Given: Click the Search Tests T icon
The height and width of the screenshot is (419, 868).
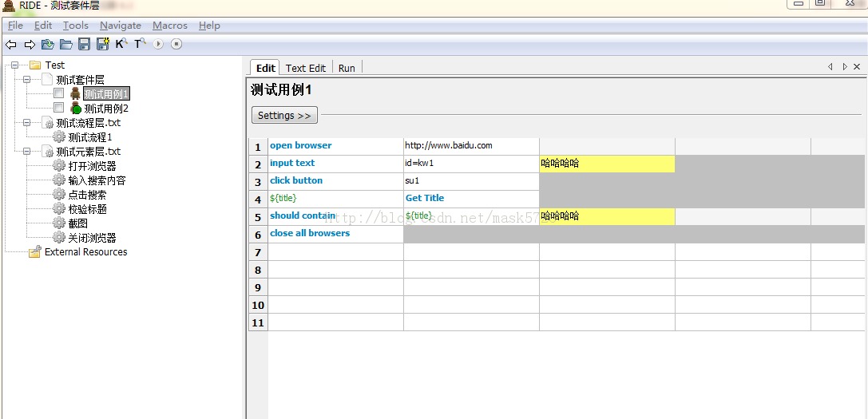Looking at the screenshot, I should coord(140,44).
